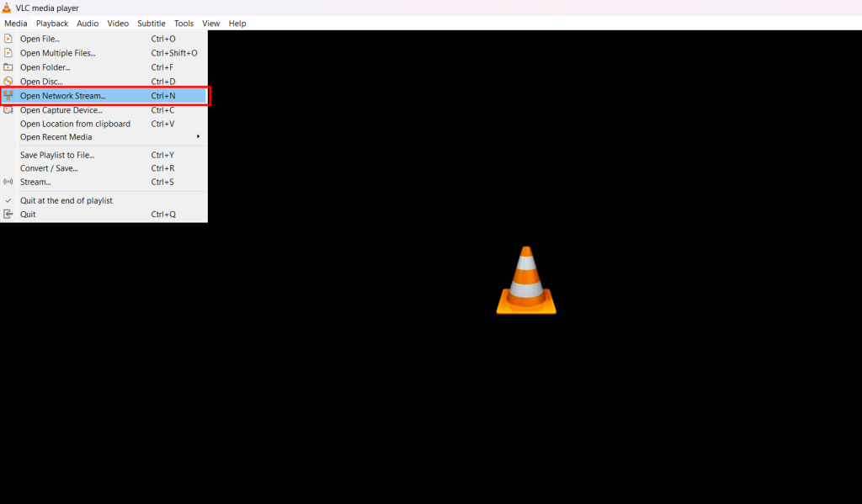
Task: Click the Stream broadcast icon
Action: pos(8,182)
